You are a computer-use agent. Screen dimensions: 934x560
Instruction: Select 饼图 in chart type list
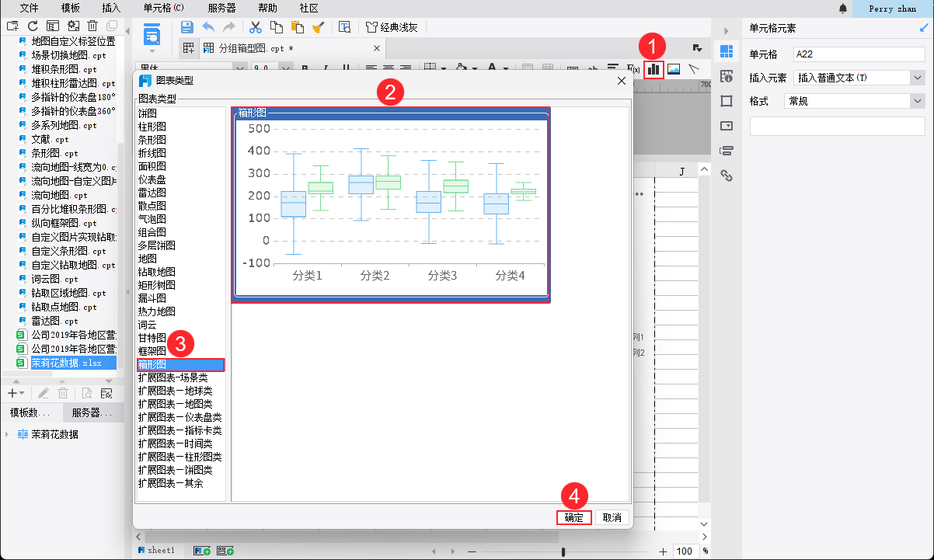[180, 113]
